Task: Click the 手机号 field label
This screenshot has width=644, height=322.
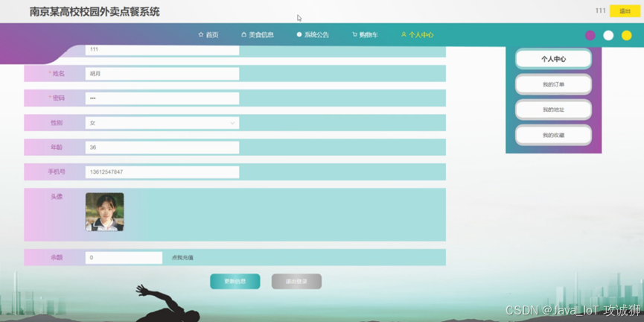Action: [57, 172]
